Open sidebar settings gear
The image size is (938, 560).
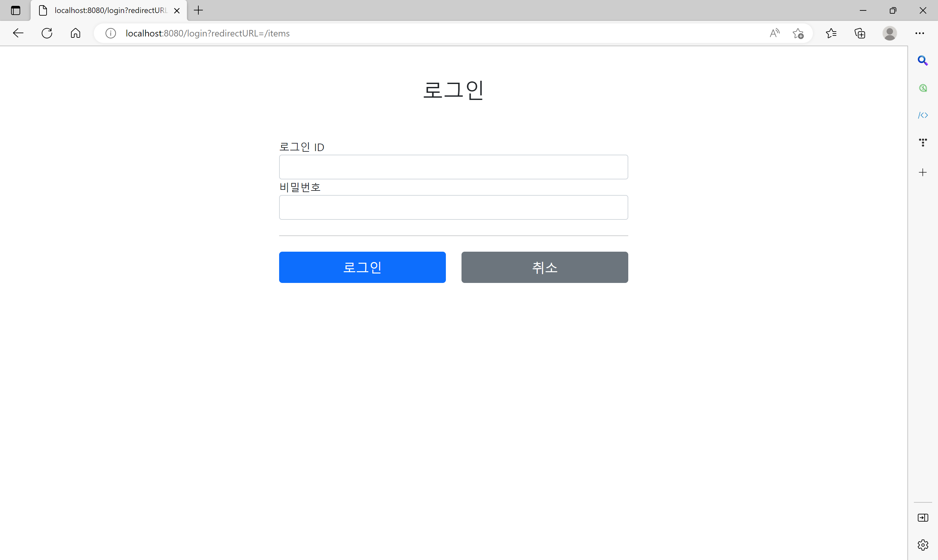point(922,544)
